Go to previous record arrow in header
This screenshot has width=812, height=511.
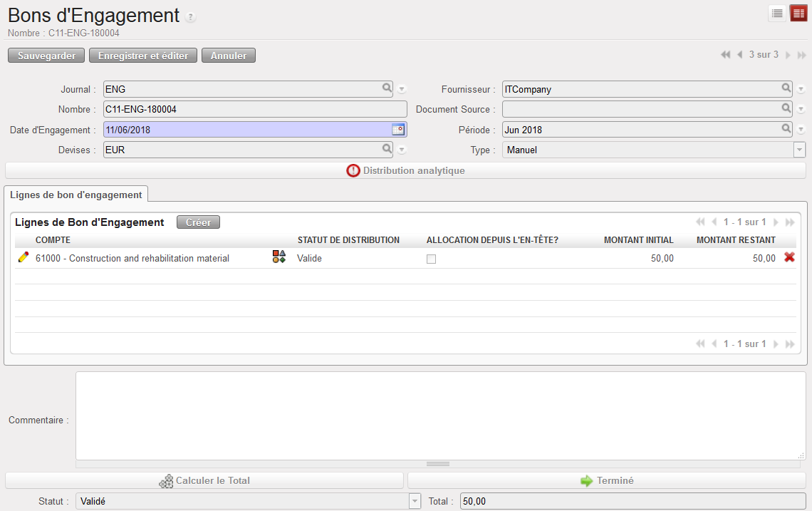(740, 55)
